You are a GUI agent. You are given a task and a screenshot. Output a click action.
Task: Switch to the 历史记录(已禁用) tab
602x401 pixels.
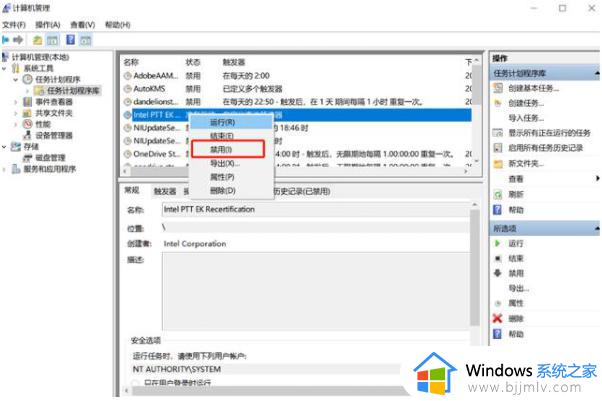tap(302, 191)
